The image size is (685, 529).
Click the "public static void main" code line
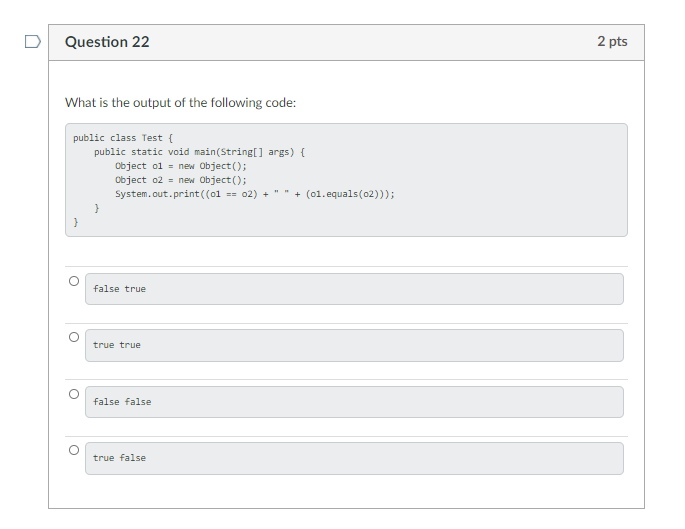coord(199,152)
